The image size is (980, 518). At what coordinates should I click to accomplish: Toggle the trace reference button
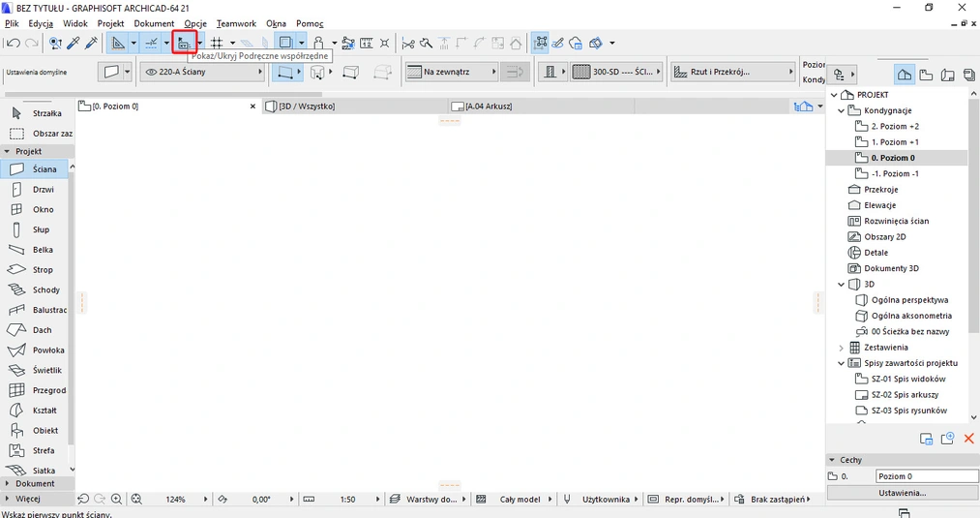pos(285,44)
